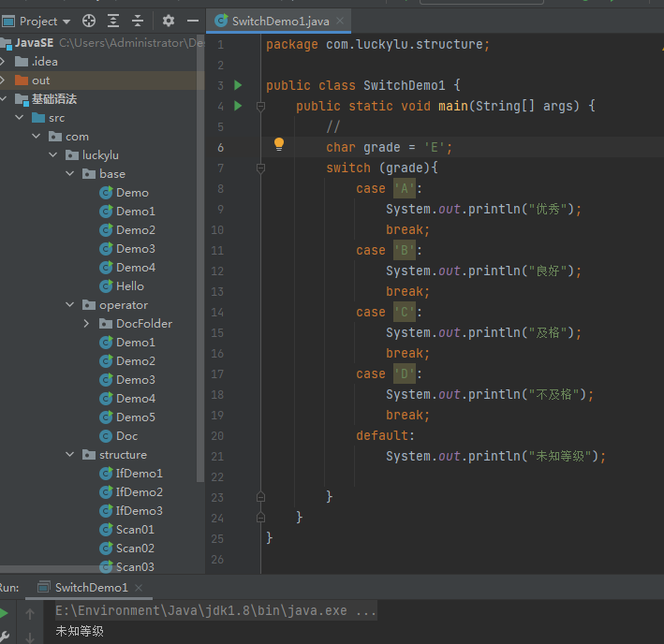Select the Hello class file
Screen dimensions: 664x644
[129, 286]
